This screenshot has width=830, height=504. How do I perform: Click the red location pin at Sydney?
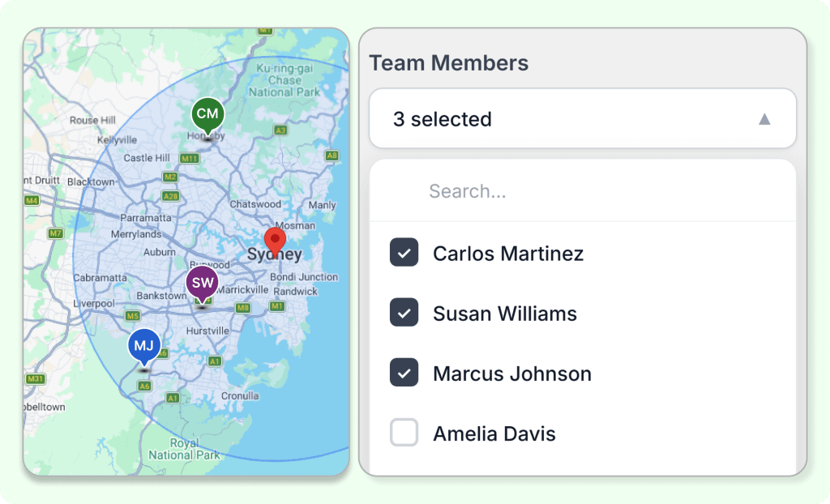(274, 241)
